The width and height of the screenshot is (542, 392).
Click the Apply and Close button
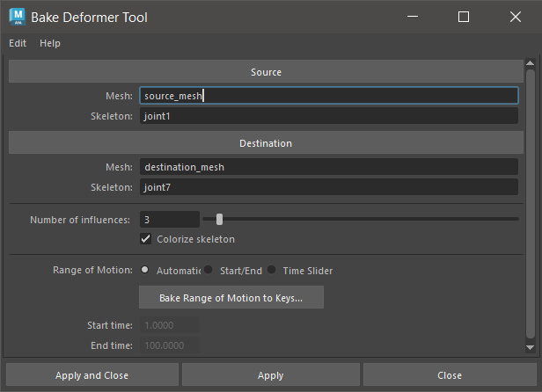[x=92, y=375]
